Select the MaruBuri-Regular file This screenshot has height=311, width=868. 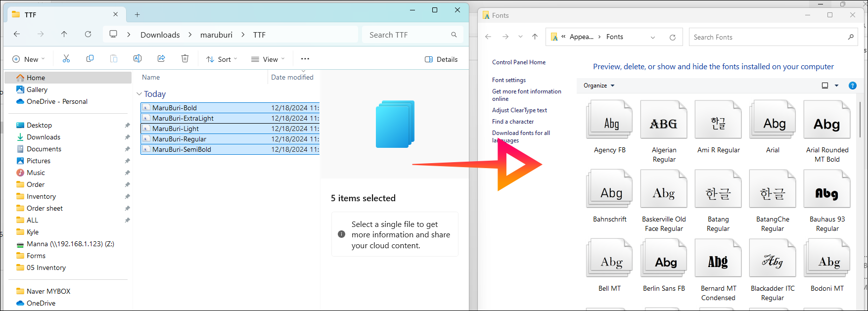pos(230,139)
